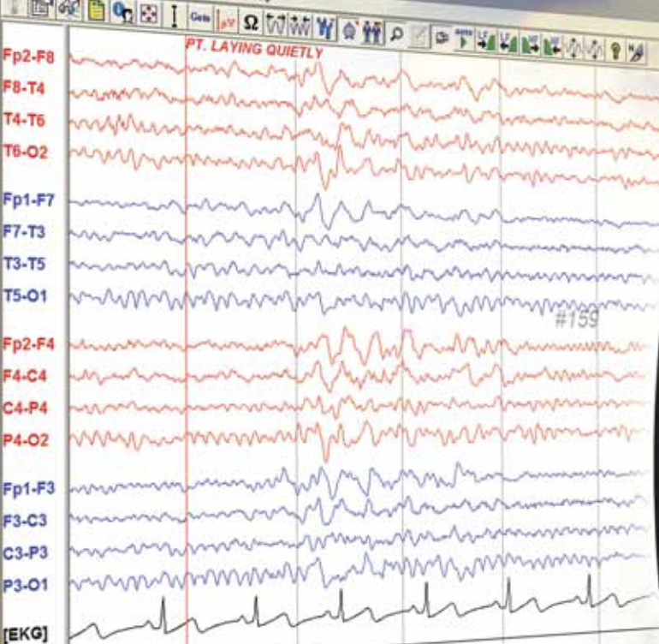Select the blue waveform icon

pos(325,28)
